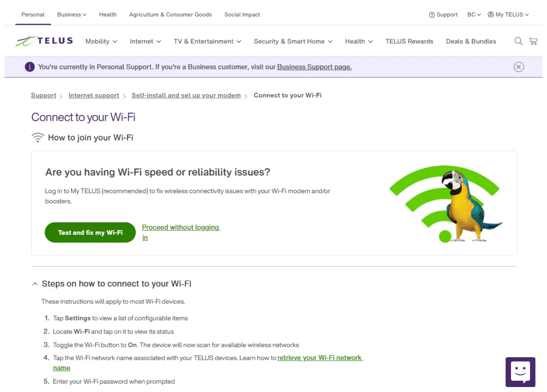Image resolution: width=547 pixels, height=392 pixels.
Task: Open TELUS Rewards page
Action: (x=409, y=41)
